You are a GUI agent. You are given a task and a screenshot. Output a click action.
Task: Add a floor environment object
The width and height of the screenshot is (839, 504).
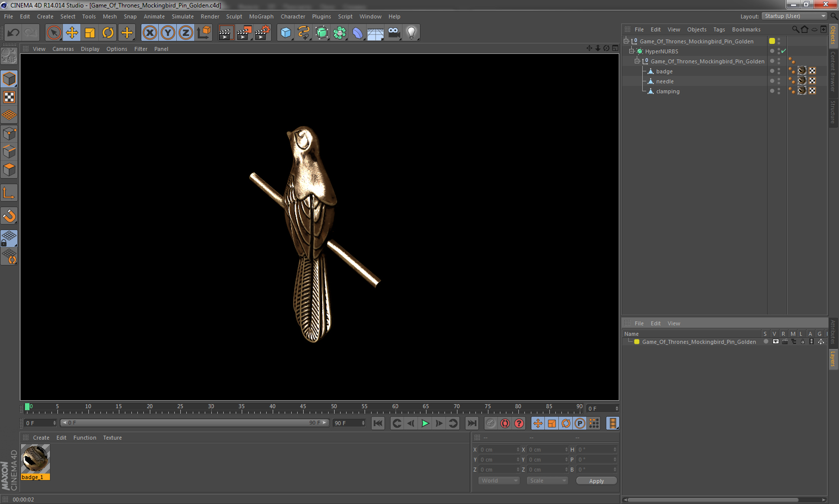click(x=376, y=33)
